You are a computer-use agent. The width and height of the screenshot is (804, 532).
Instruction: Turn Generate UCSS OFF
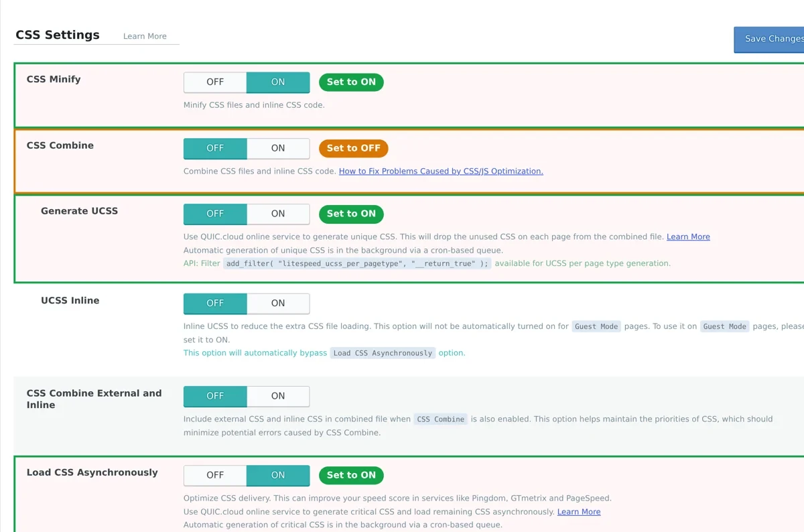point(215,214)
